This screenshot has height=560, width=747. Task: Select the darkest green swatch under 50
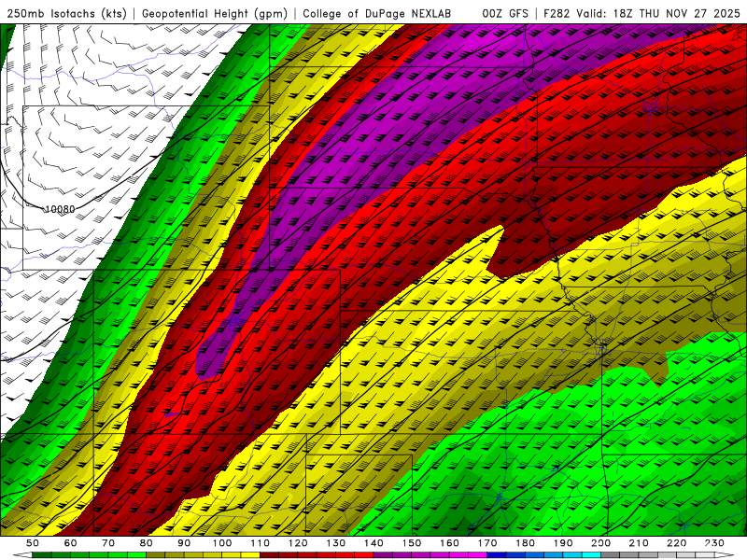click(41, 554)
